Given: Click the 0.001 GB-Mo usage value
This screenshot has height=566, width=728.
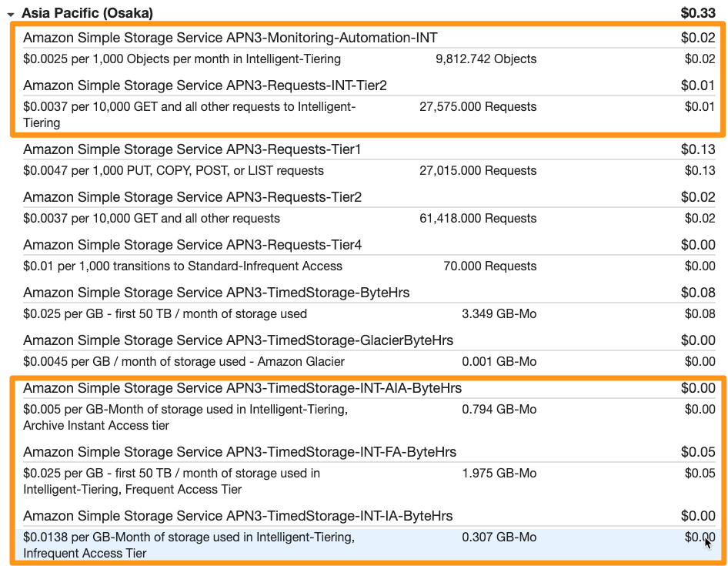Looking at the screenshot, I should coord(499,362).
